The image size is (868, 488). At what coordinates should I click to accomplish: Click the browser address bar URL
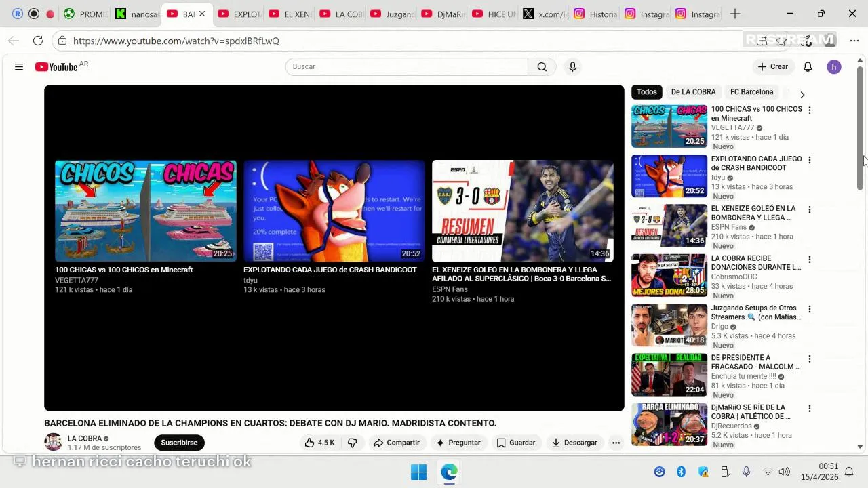(x=176, y=41)
